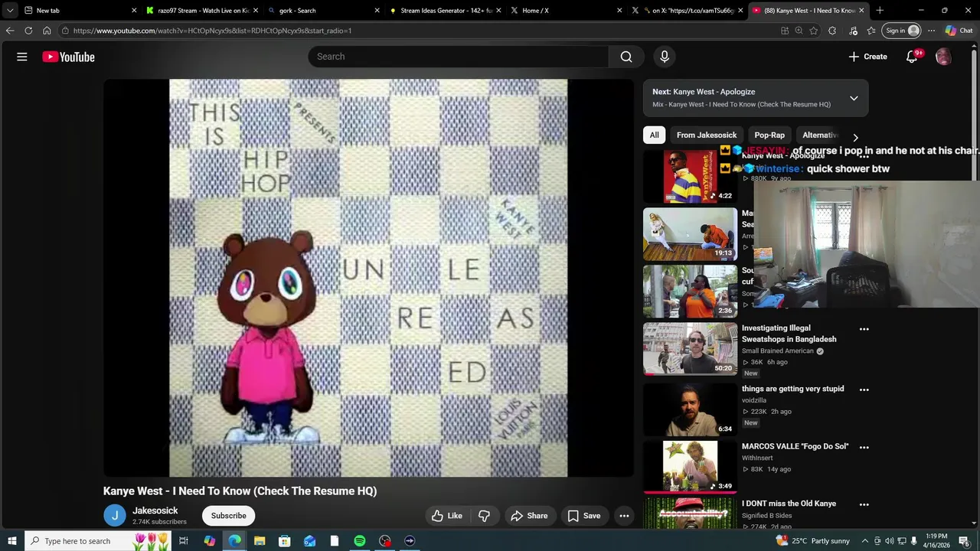This screenshot has width=980, height=551.
Task: Start voice search with the microphone icon
Action: click(665, 57)
